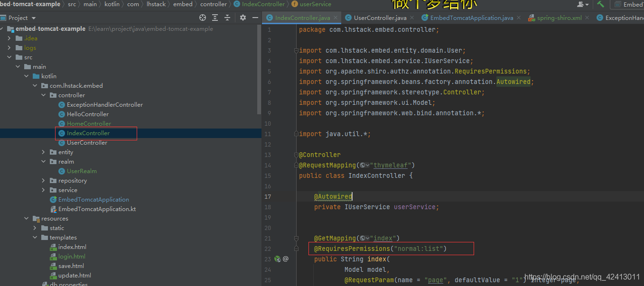Click the Expand All icon in Project panel
Image resolution: width=644 pixels, height=286 pixels.
point(215,18)
